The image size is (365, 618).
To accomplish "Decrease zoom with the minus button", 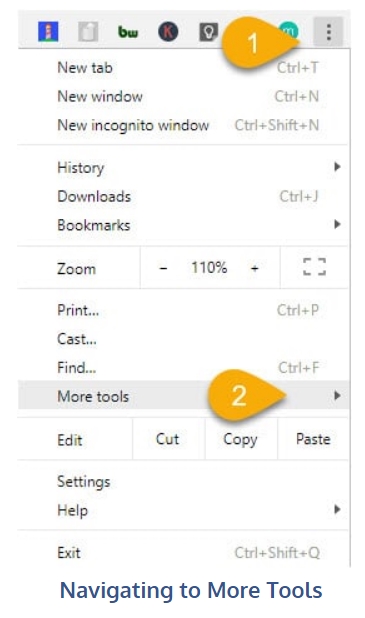I will (x=163, y=268).
